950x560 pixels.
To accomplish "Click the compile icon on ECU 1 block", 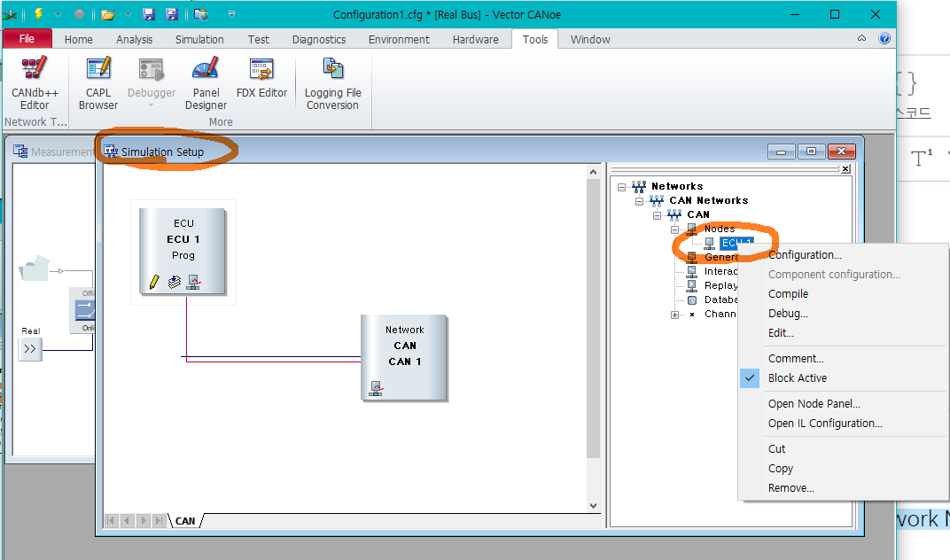I will [x=175, y=282].
